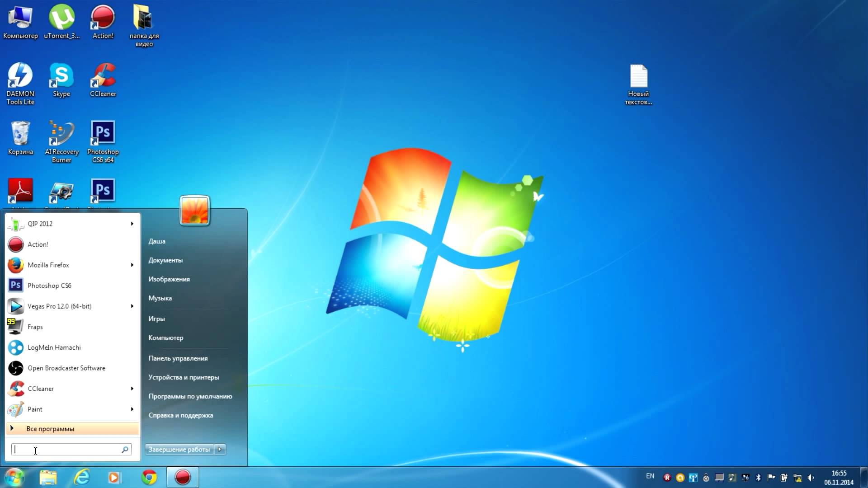Expand the QIP 2012 jump list arrow
Viewport: 868px width, 488px height.
tap(132, 224)
